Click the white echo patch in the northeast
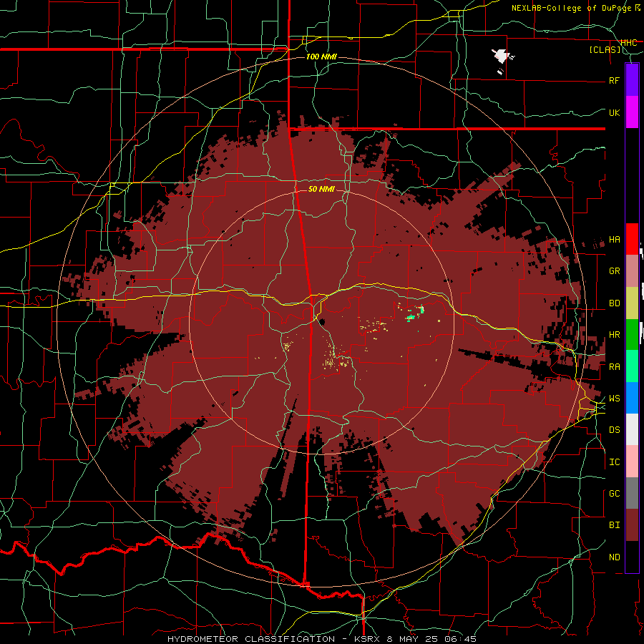 tap(501, 56)
